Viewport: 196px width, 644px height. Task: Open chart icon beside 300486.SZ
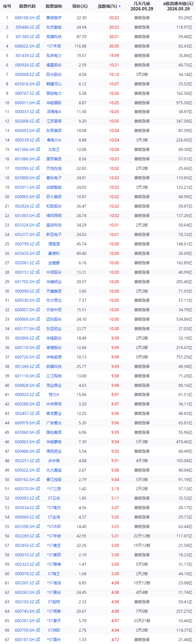38,27
